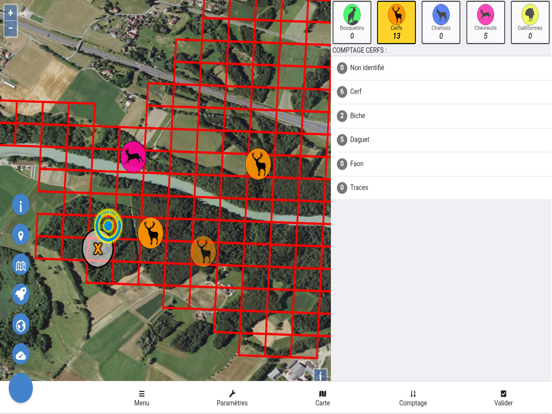
Task: Click the grey X marker on the map
Action: (98, 249)
